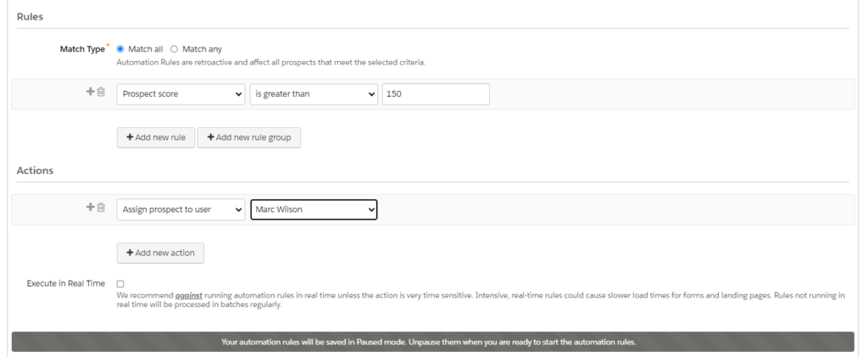Expand the 'is greater than' operator dropdown

click(x=314, y=94)
